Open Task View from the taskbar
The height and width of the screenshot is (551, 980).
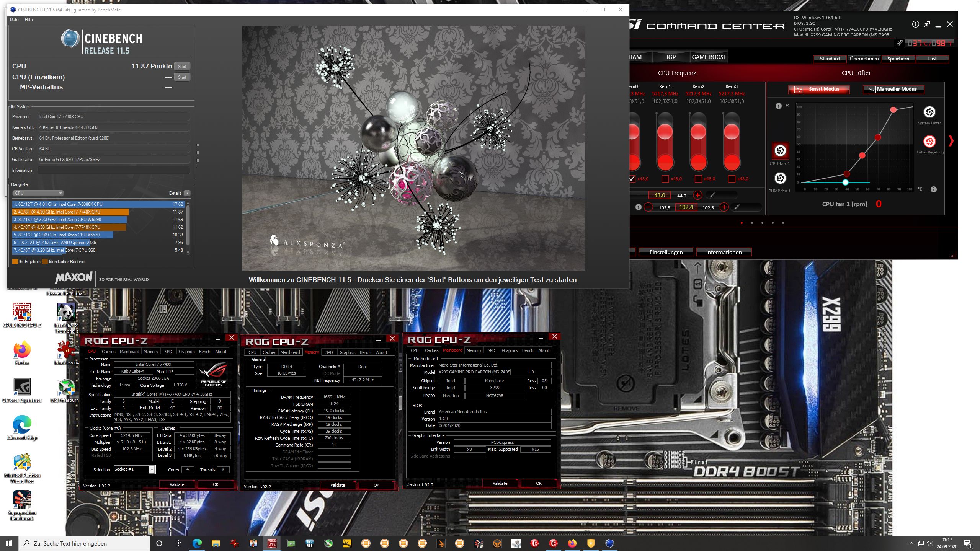pos(178,543)
